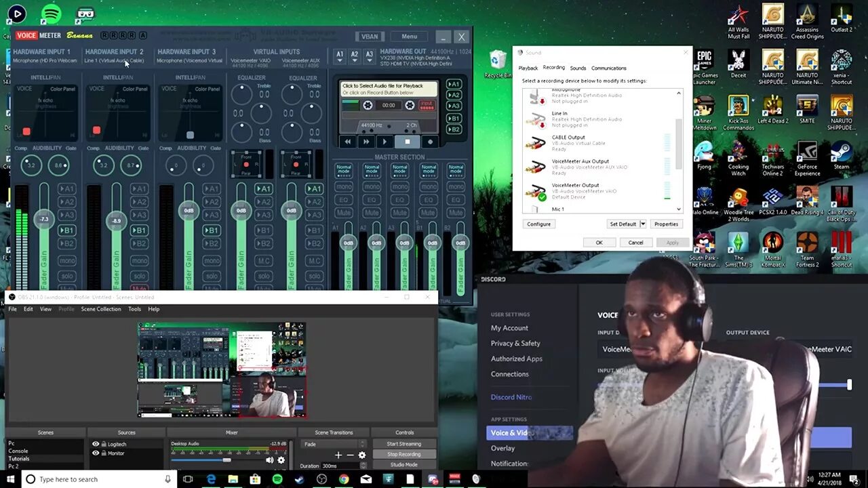Toggle mono on Hardware Input 1
Viewport: 868px width, 488px height.
pos(66,261)
